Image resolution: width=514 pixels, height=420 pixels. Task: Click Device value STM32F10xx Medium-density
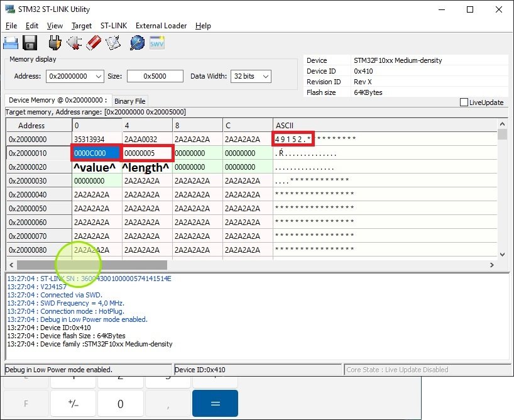coord(398,60)
